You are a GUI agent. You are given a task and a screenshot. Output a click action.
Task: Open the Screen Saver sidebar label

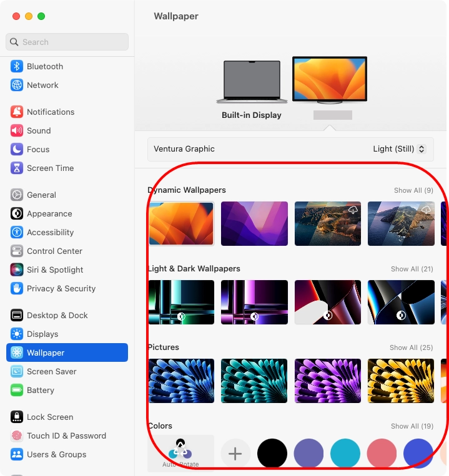52,371
